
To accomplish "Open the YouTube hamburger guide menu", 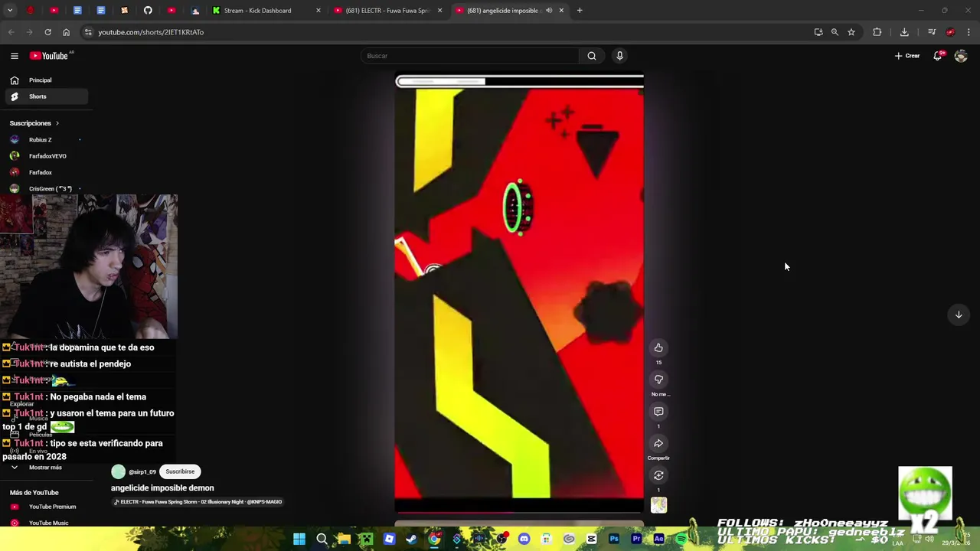I will [14, 56].
